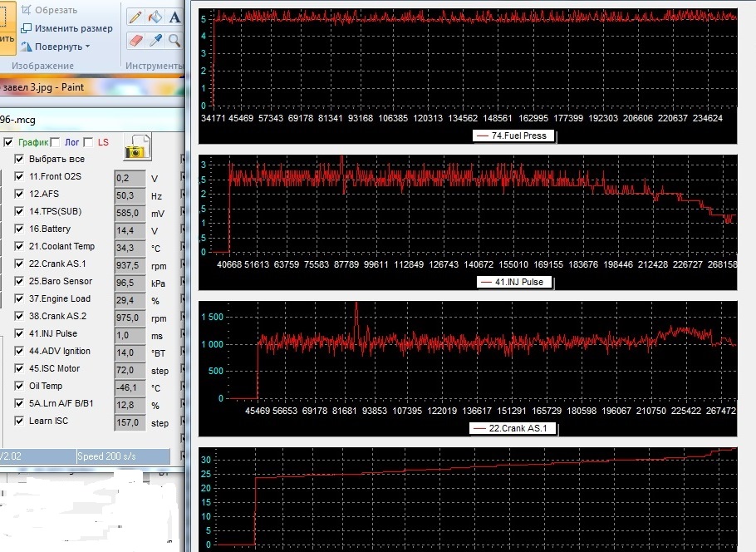Click the Front O2S value field 0,2

(x=130, y=178)
